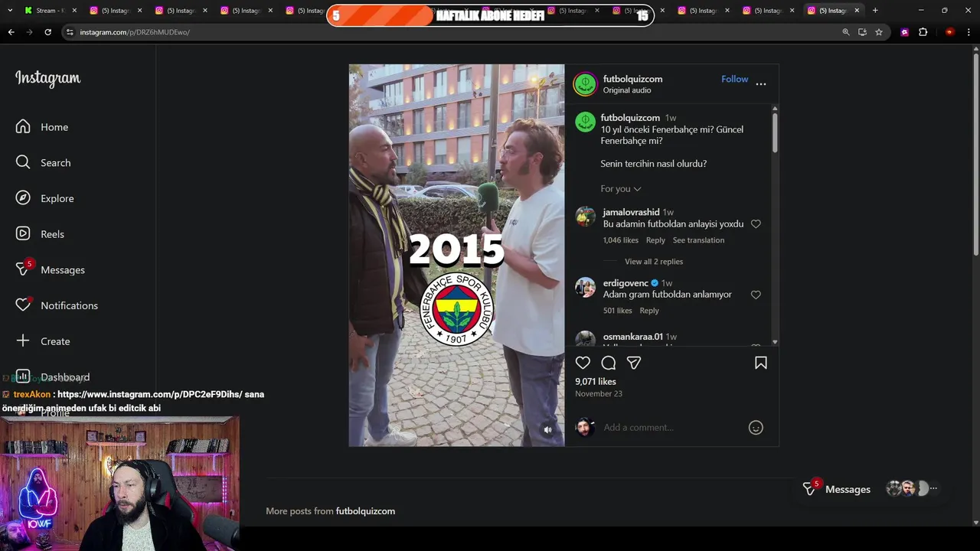Open Explore from the sidebar
The image size is (980, 551).
[46, 198]
